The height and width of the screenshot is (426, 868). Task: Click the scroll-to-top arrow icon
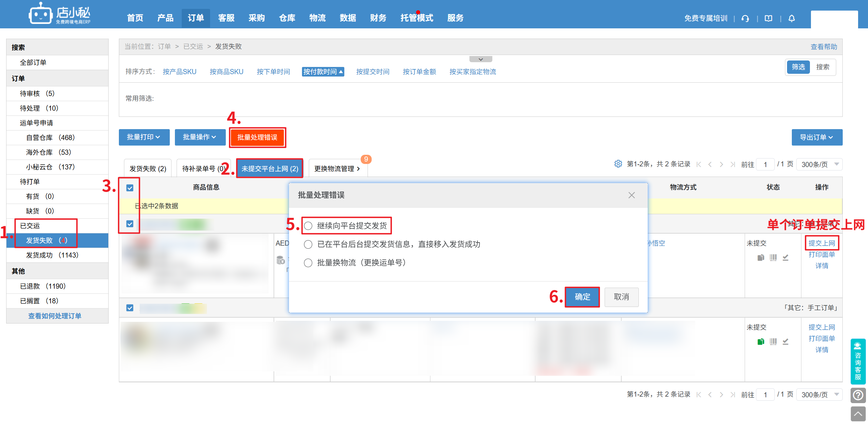coord(858,414)
